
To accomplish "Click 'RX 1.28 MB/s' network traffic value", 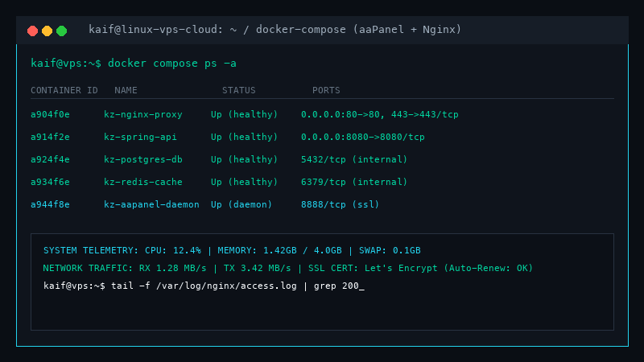I will point(173,268).
